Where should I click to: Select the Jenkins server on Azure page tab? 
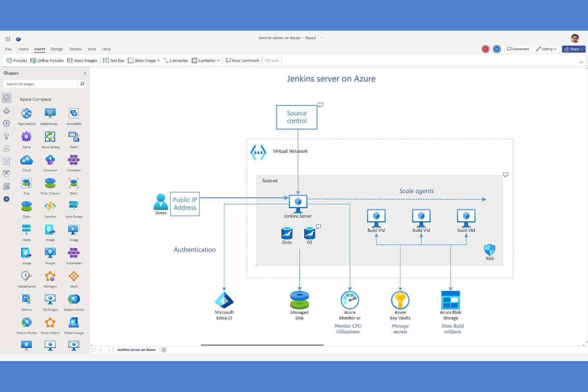137,350
